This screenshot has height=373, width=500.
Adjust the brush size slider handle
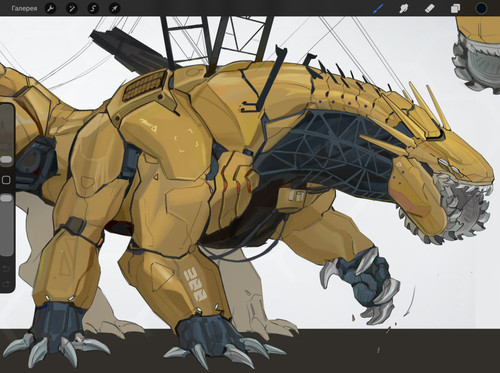[x=6, y=159]
